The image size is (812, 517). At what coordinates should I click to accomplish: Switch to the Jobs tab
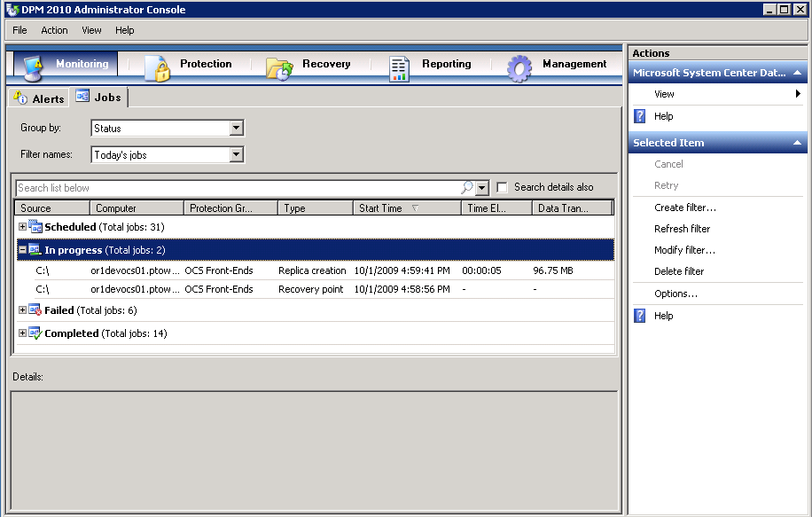(99, 97)
